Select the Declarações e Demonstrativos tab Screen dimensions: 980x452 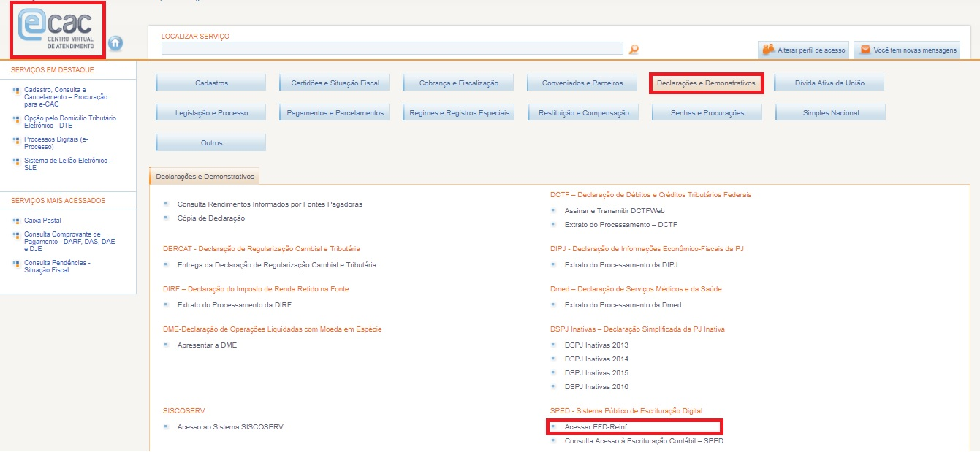pyautogui.click(x=205, y=177)
